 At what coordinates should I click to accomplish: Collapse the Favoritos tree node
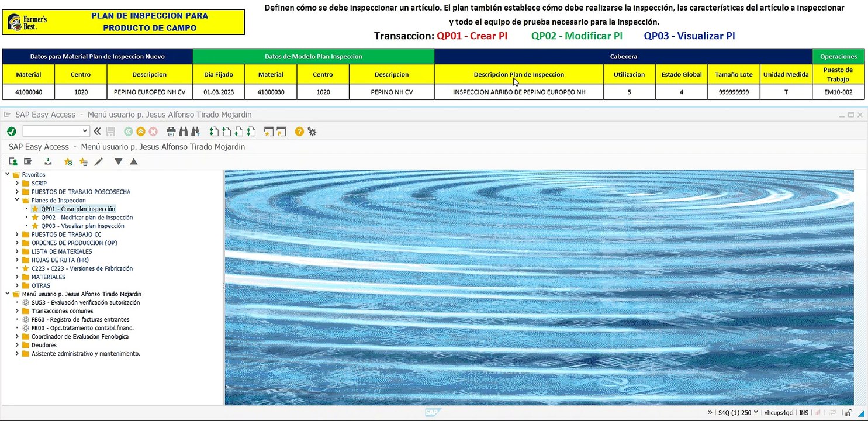pos(8,174)
